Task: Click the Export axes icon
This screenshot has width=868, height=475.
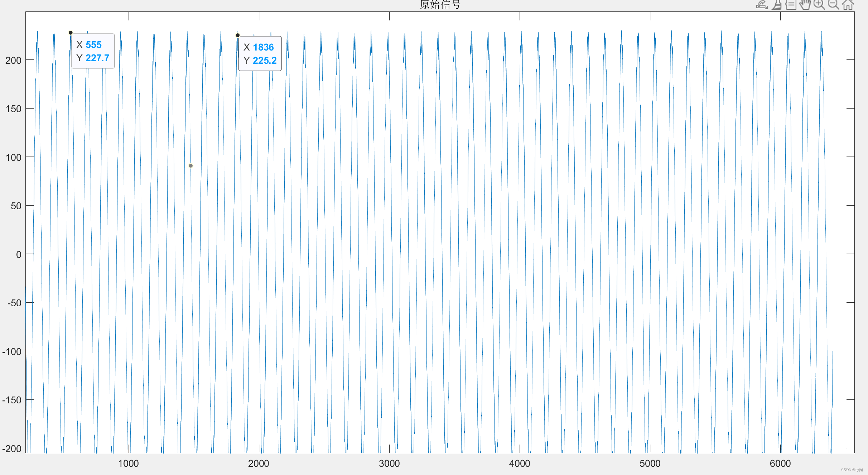Action: point(761,5)
